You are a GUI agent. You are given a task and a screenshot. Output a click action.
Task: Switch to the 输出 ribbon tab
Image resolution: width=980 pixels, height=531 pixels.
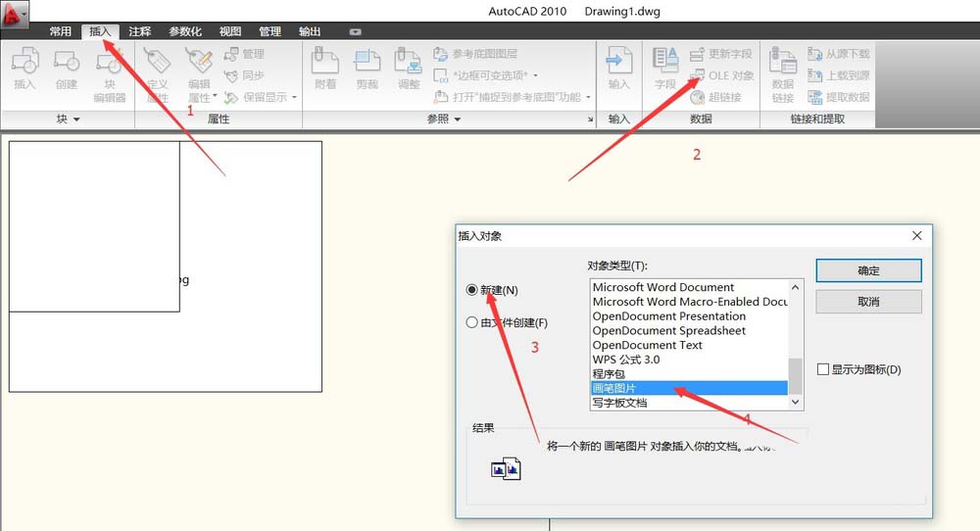(310, 31)
